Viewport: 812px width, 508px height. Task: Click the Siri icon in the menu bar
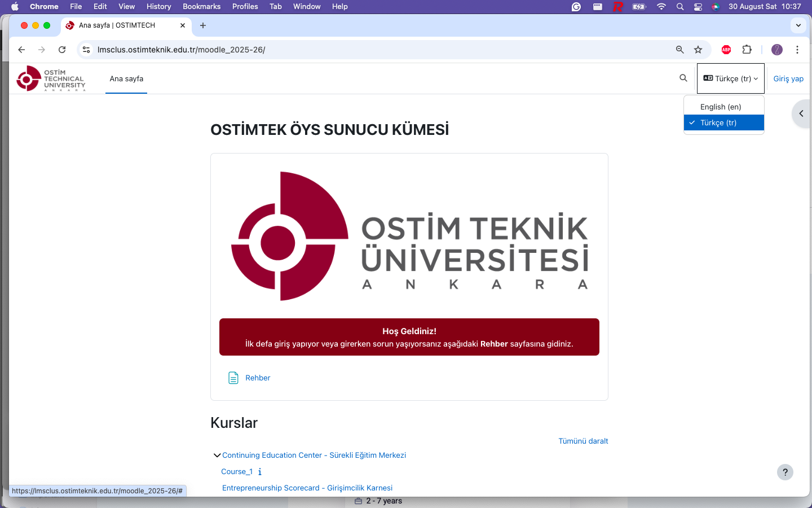[715, 6]
